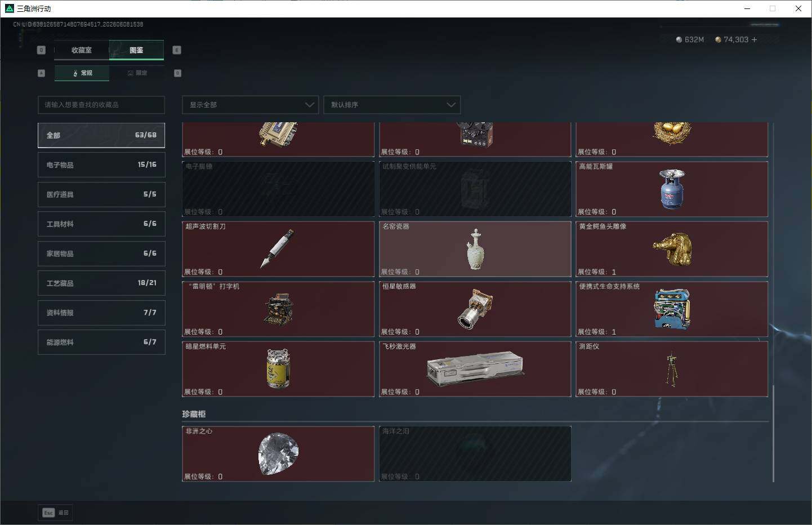Open the 默认排序 sort dropdown
Image resolution: width=812 pixels, height=525 pixels.
(x=392, y=105)
